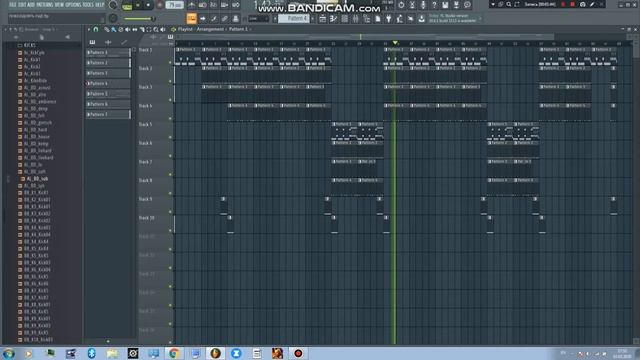Select Pattern 7 in the picker panel
Viewport: 640px width, 360px height.
tap(108, 115)
